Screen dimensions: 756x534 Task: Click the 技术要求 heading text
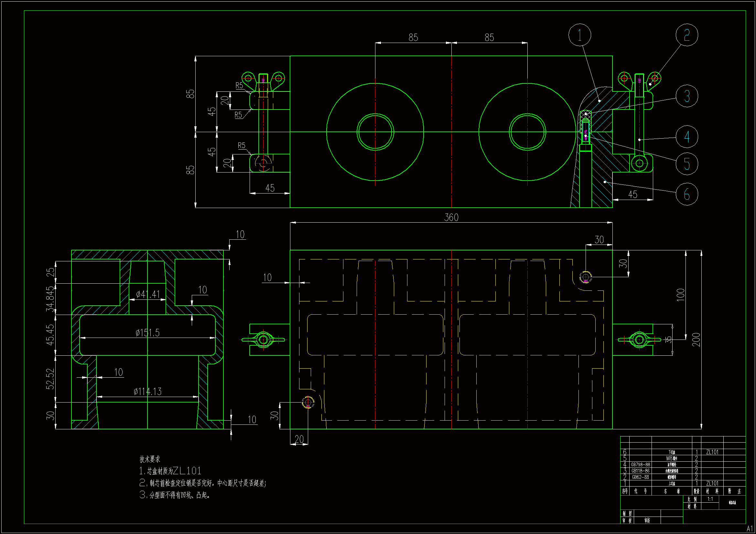(x=149, y=459)
